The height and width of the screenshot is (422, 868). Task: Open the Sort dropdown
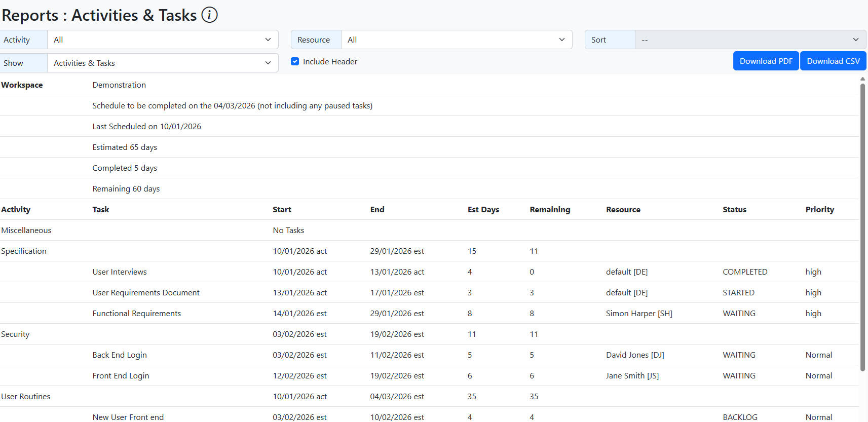click(x=750, y=40)
